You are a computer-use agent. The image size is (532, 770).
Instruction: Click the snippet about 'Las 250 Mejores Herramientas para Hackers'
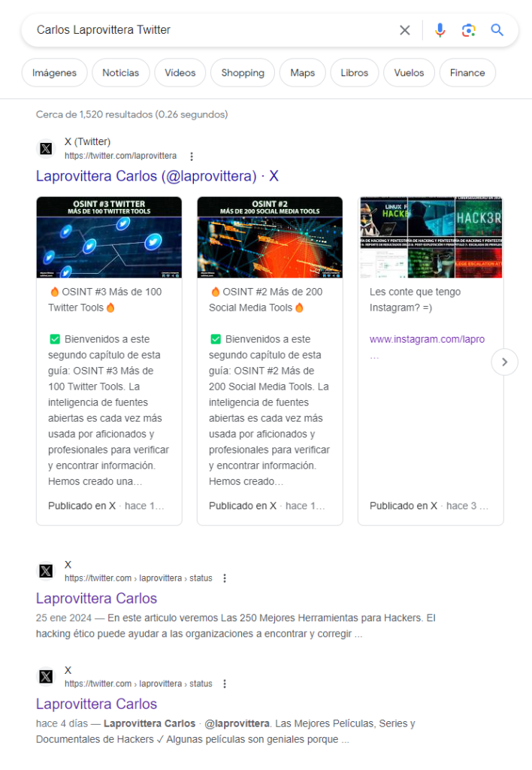point(236,626)
